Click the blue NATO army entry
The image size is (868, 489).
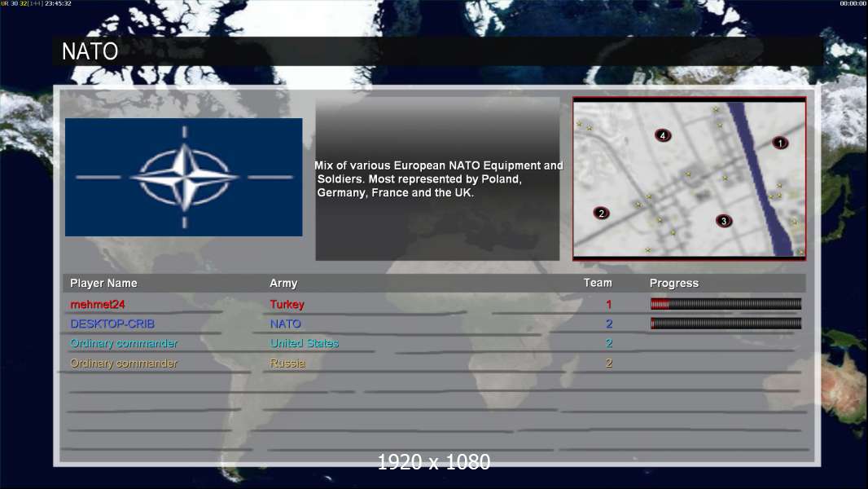tap(286, 324)
